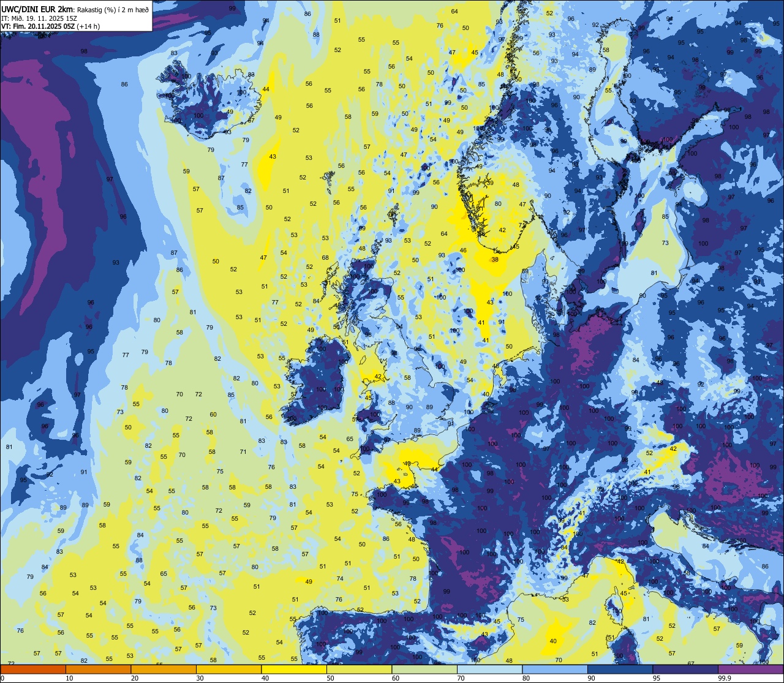Screen dimensions: 784x683
Task: Select the purple above-99.9 legend swatch
Action: pos(751,669)
